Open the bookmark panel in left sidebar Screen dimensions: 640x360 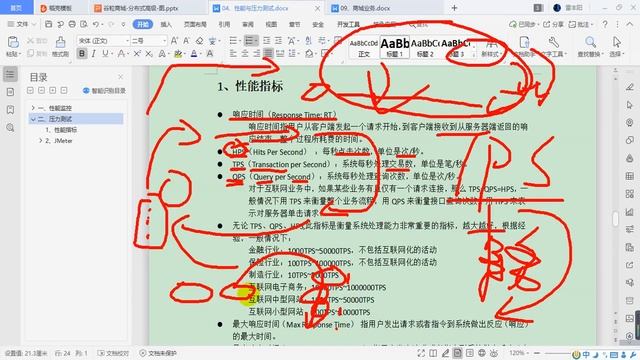tap(11, 110)
